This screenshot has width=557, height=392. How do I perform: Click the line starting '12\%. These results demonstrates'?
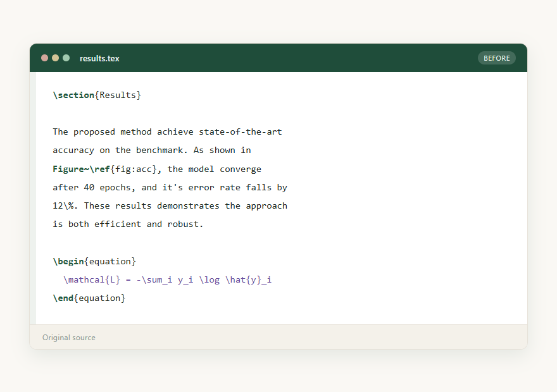tap(170, 205)
